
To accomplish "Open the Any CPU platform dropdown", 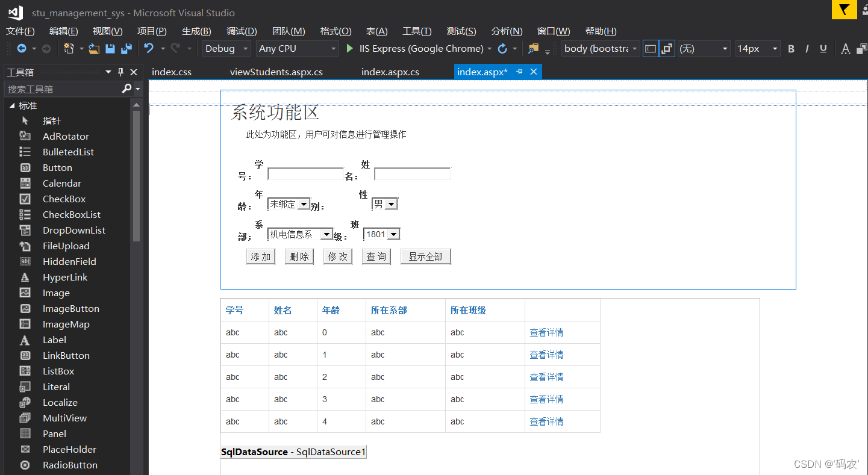I will point(297,49).
